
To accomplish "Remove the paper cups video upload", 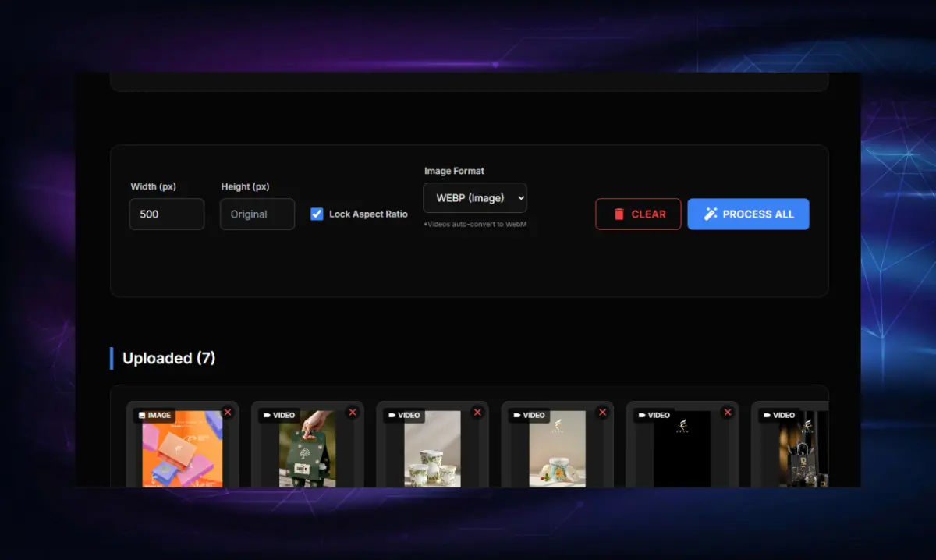I will coord(477,413).
